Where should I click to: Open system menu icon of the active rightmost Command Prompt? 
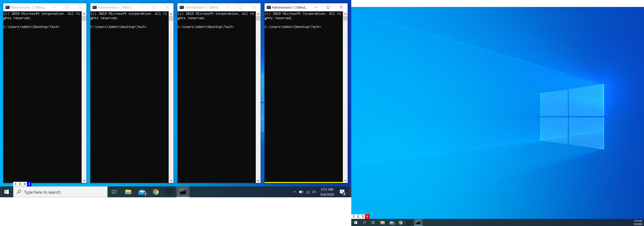click(269, 7)
